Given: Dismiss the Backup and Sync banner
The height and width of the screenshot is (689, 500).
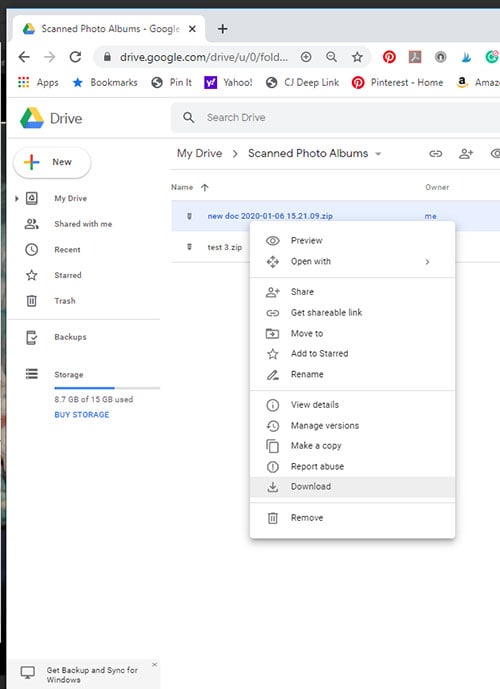Looking at the screenshot, I should (x=154, y=664).
